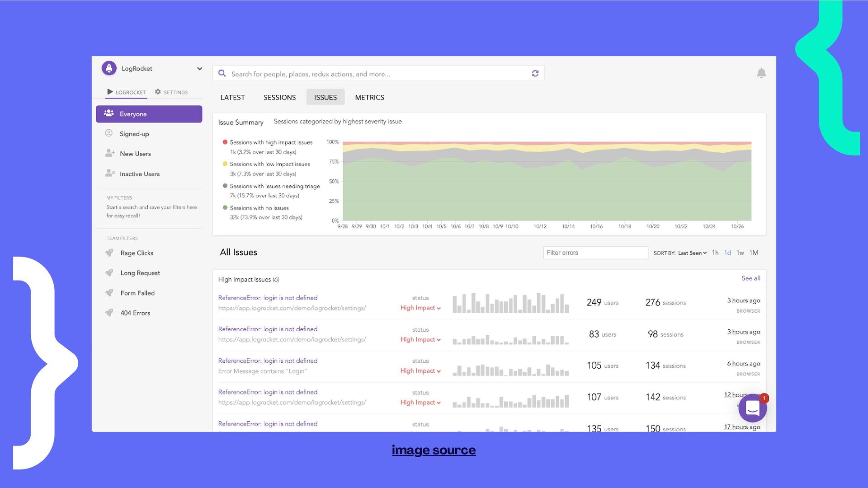Switch to the ISSUES tab
The height and width of the screenshot is (488, 868).
(x=325, y=97)
